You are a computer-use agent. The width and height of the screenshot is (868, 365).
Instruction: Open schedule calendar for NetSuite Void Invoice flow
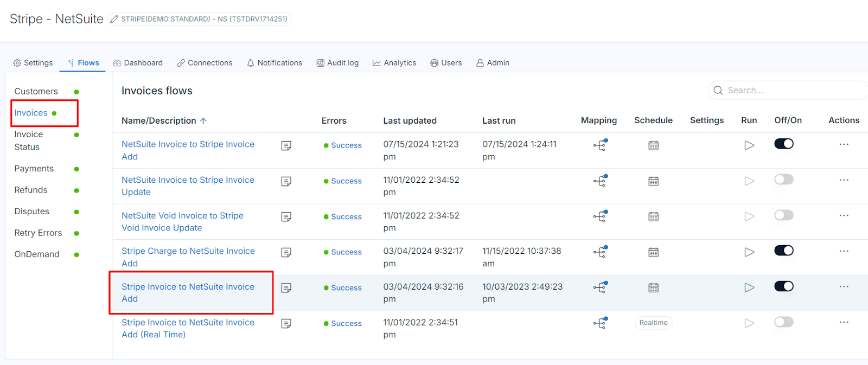[653, 216]
